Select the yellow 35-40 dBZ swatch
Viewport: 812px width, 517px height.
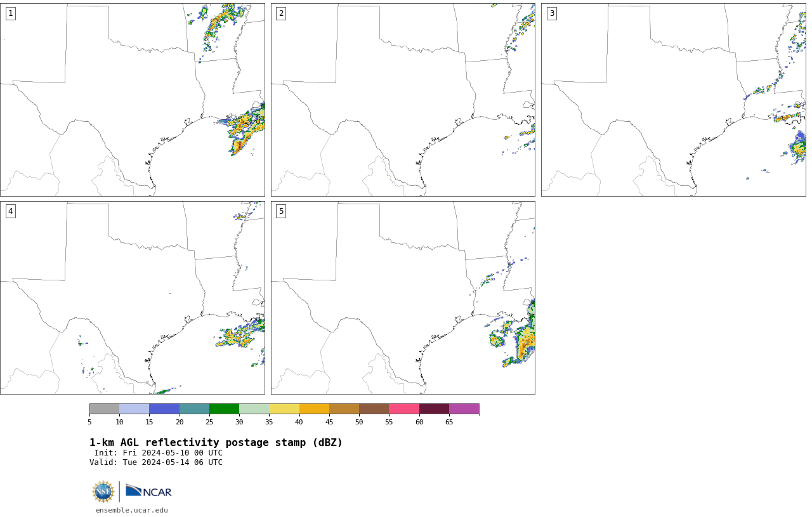pos(284,409)
